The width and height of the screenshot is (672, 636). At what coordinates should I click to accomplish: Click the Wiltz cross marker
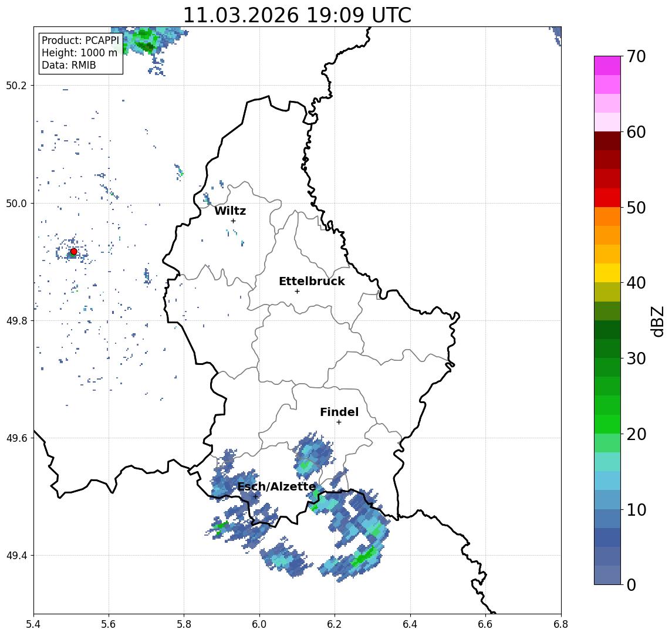coord(233,221)
